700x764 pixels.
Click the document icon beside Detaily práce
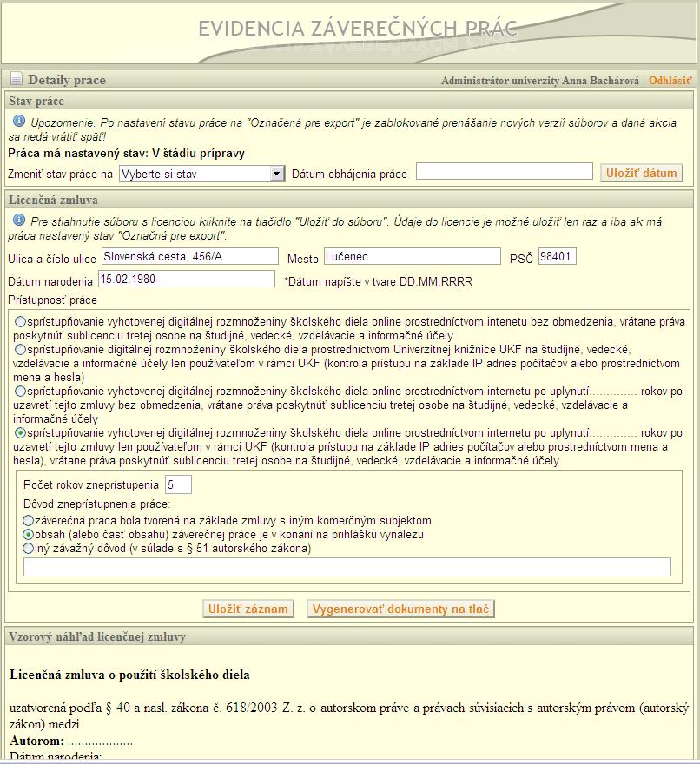[x=17, y=78]
